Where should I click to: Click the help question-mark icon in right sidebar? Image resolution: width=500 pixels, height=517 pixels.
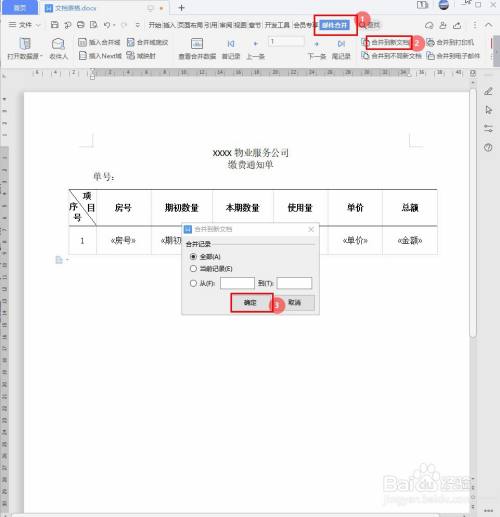click(x=488, y=147)
